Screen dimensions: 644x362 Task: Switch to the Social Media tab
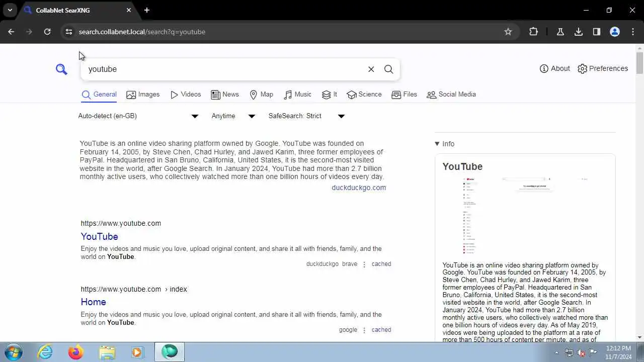click(451, 95)
